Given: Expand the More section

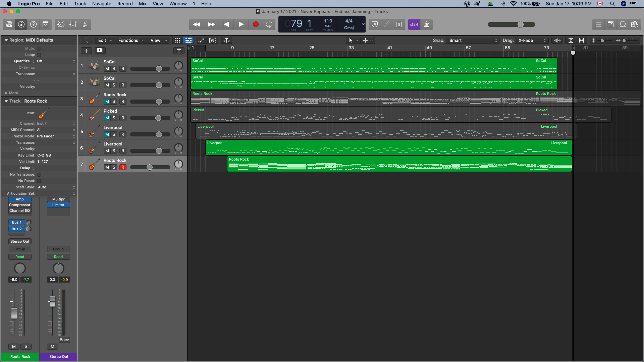Looking at the screenshot, I should 6,93.
